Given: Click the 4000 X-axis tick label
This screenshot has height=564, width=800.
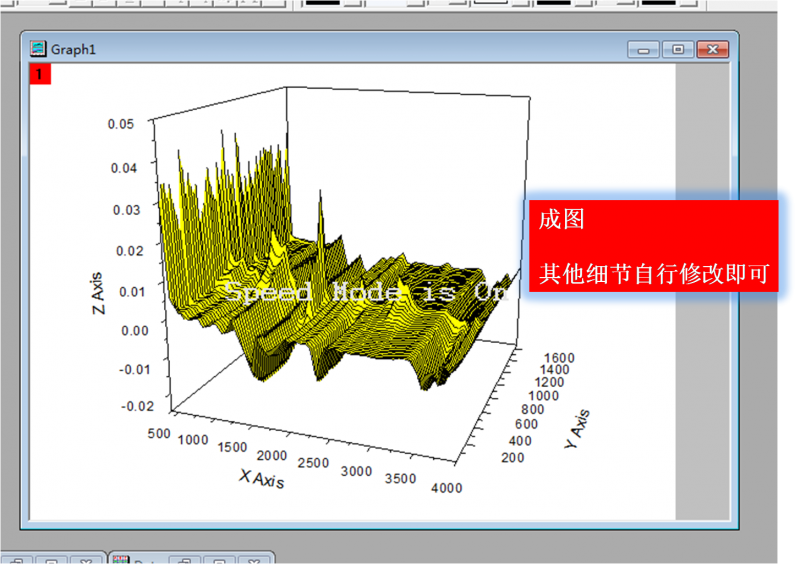Looking at the screenshot, I should coord(446,488).
